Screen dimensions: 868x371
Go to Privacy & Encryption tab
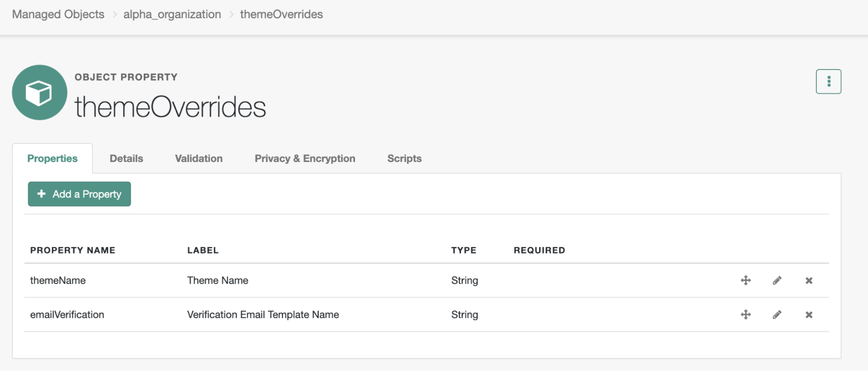coord(305,159)
